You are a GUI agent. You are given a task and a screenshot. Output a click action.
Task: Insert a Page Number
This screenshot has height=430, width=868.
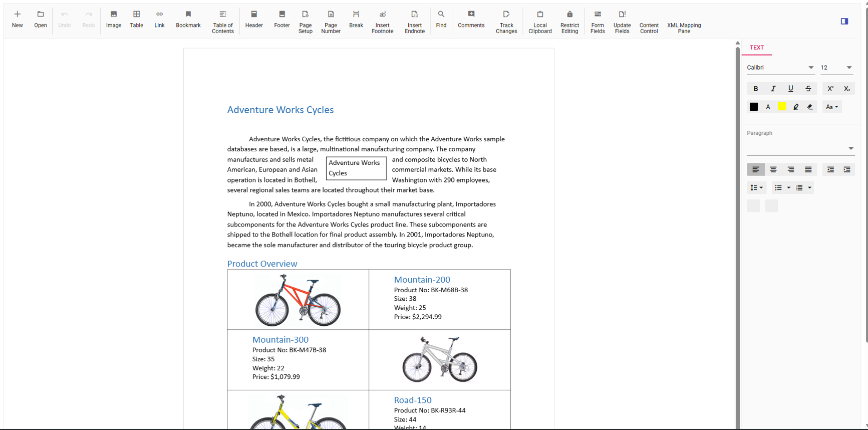pos(331,22)
